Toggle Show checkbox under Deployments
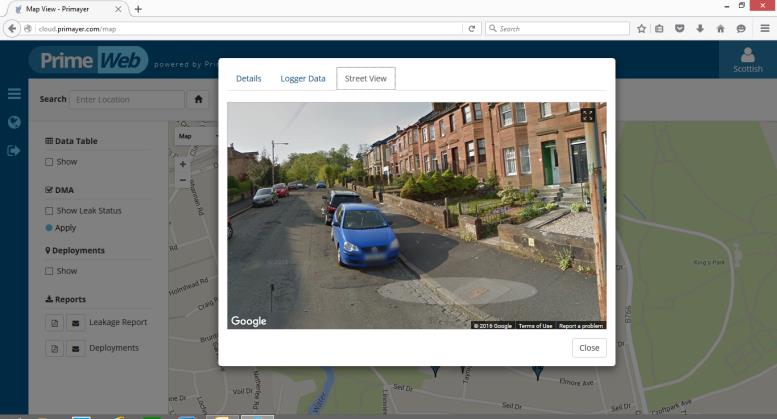 point(49,271)
